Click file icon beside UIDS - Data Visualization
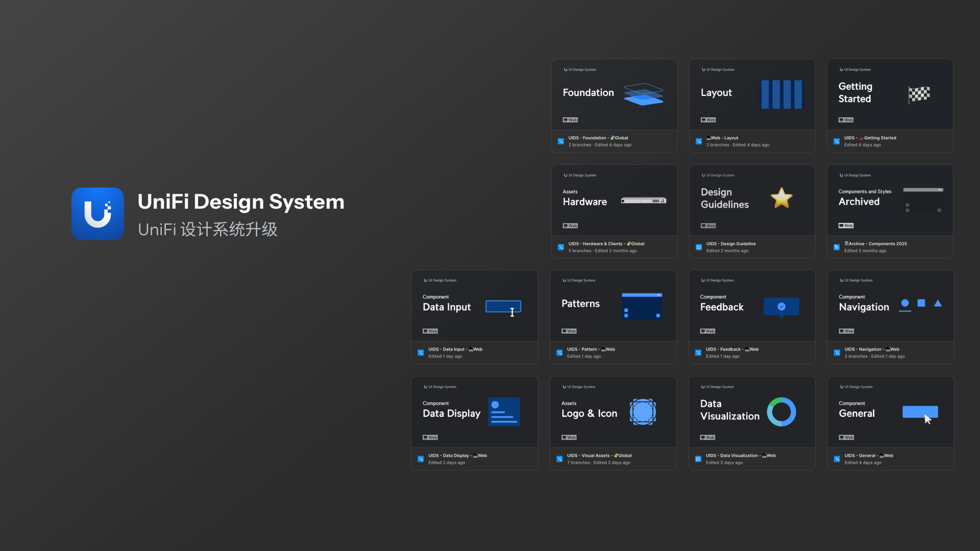This screenshot has height=551, width=980. [698, 459]
